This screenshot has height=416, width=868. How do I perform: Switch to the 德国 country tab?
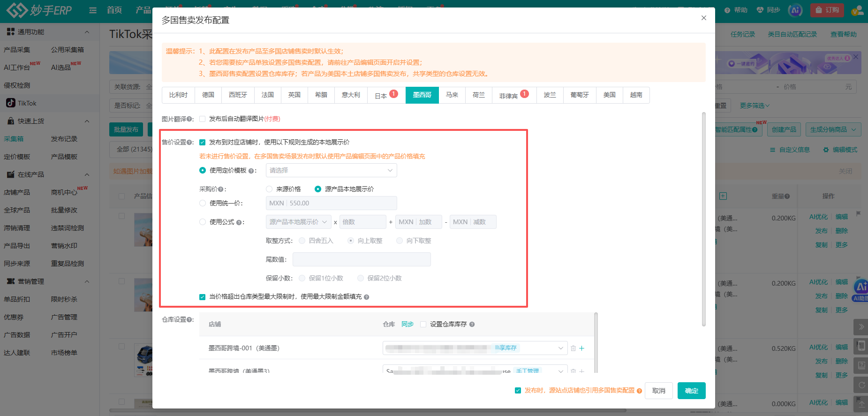pos(208,95)
